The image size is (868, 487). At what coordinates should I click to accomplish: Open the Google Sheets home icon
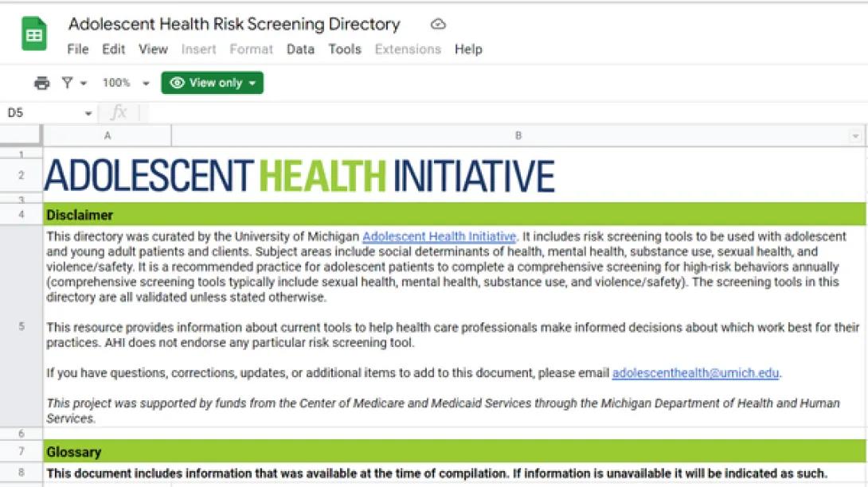33,33
